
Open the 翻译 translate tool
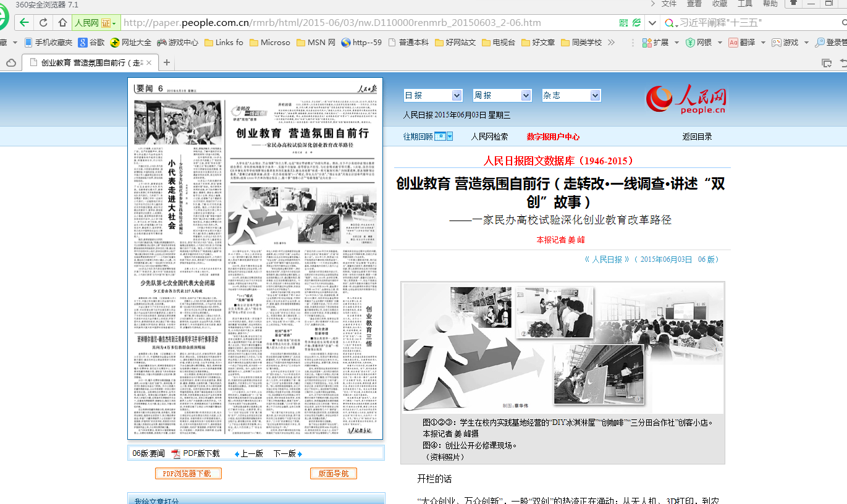(x=742, y=43)
